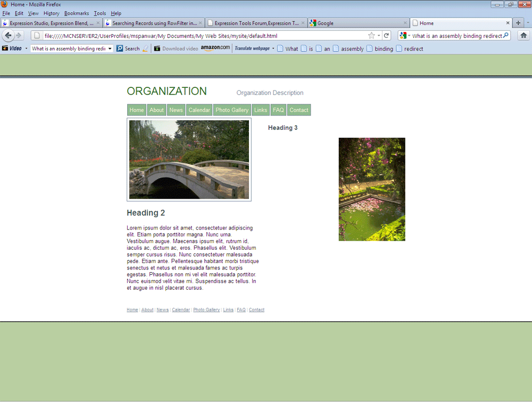This screenshot has height=402, width=532.
Task: Open the search engine selector dropdown
Action: click(x=409, y=35)
